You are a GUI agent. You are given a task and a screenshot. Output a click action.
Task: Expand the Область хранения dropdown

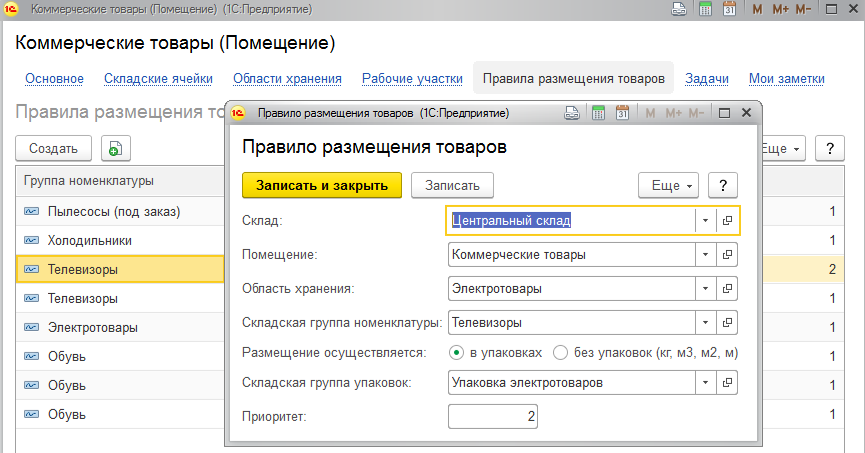click(705, 289)
